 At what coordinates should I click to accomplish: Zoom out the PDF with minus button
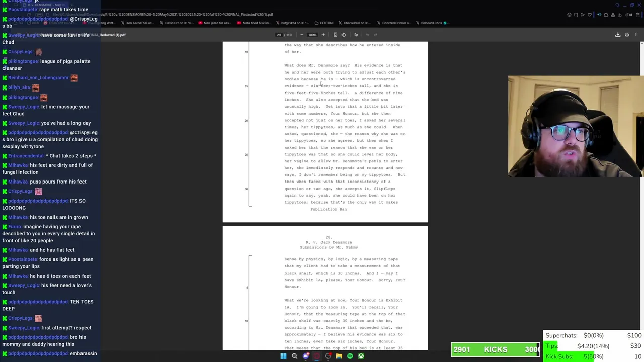pos(302,35)
